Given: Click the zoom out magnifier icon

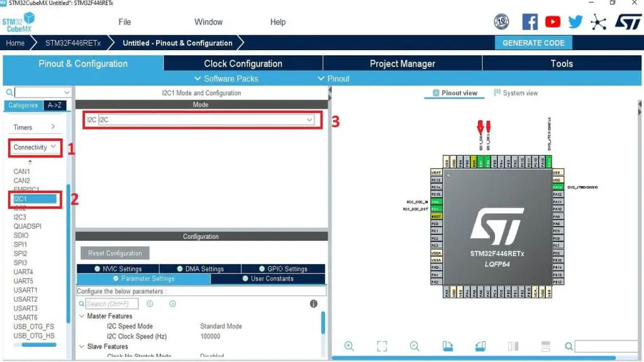Looking at the screenshot, I should [x=414, y=346].
